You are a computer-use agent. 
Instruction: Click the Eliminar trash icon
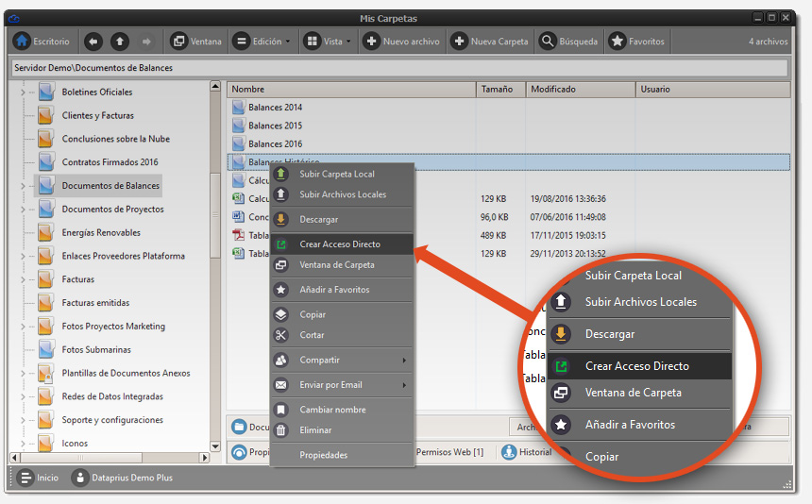click(x=280, y=430)
